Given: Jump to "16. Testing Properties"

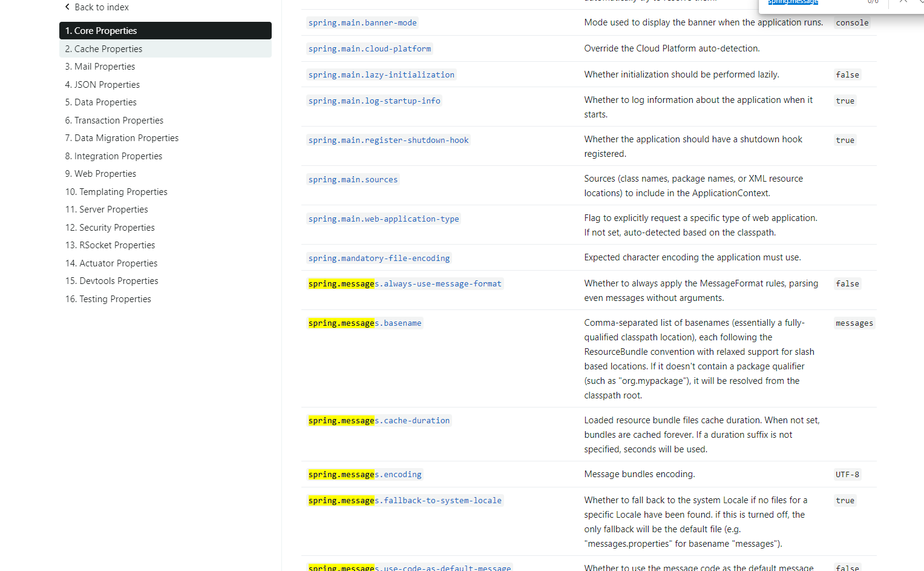Looking at the screenshot, I should tap(108, 299).
